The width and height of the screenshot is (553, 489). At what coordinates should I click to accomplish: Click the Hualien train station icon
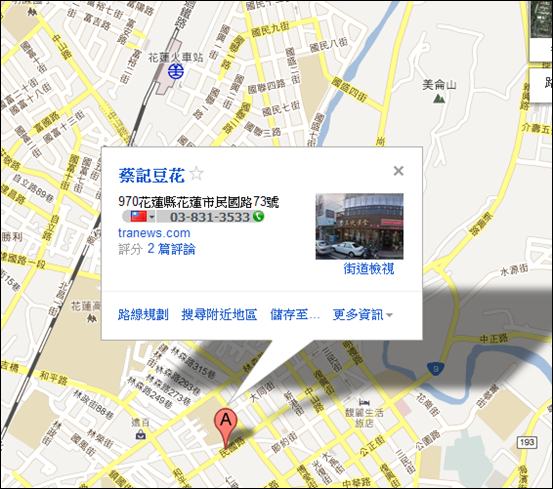[176, 71]
